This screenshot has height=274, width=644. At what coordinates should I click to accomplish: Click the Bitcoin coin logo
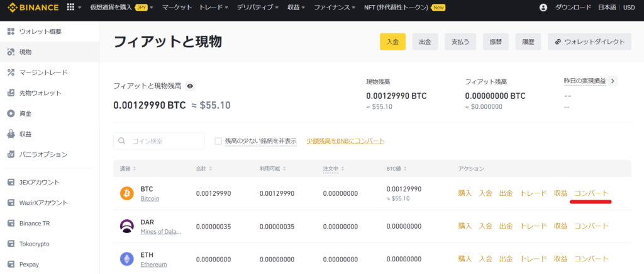click(x=127, y=193)
